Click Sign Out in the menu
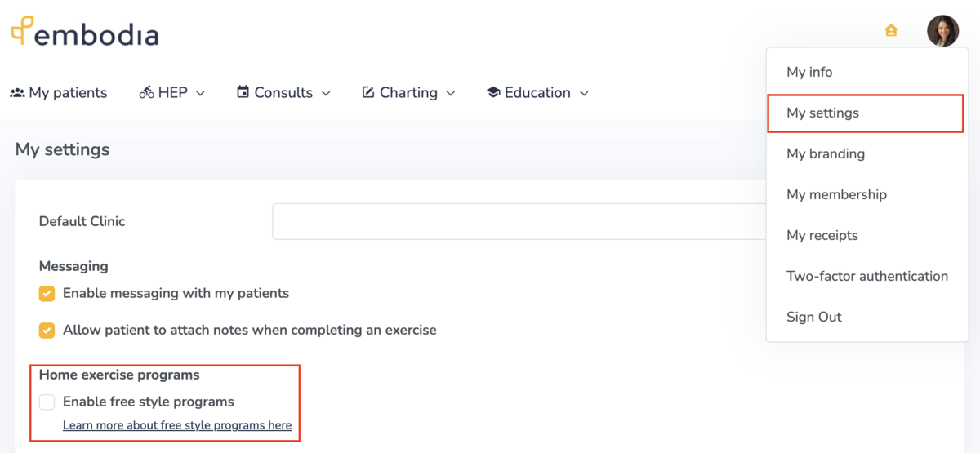 813,317
